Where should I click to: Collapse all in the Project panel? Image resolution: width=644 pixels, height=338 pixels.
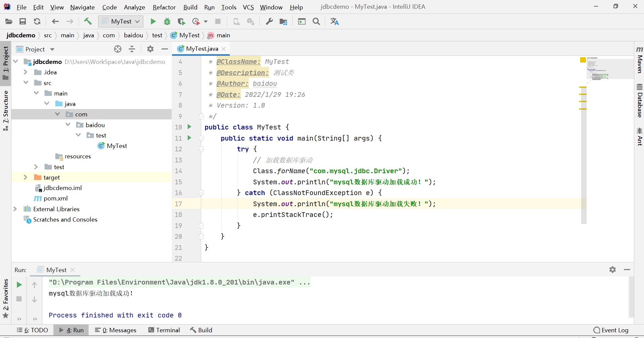tap(132, 49)
